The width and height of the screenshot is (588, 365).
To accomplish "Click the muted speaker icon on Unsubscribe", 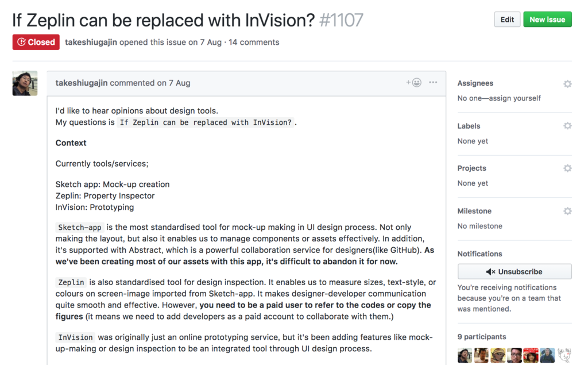I will [x=490, y=272].
